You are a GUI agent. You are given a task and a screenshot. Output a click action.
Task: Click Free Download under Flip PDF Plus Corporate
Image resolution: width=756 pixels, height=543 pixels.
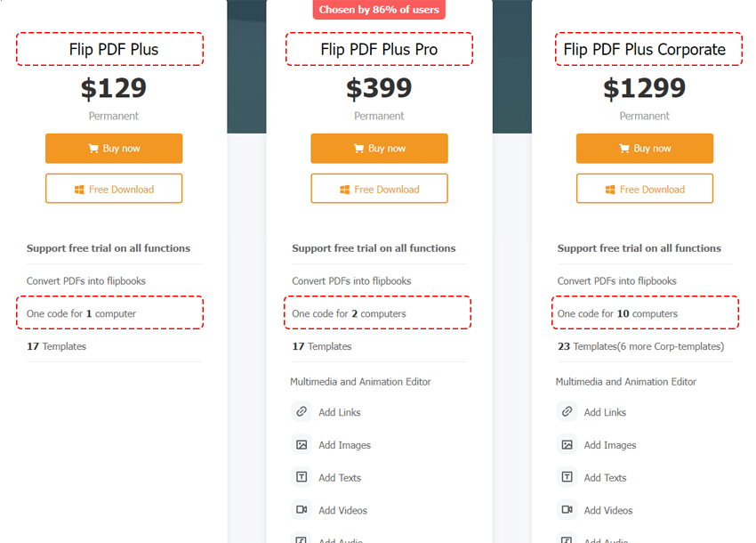click(644, 189)
